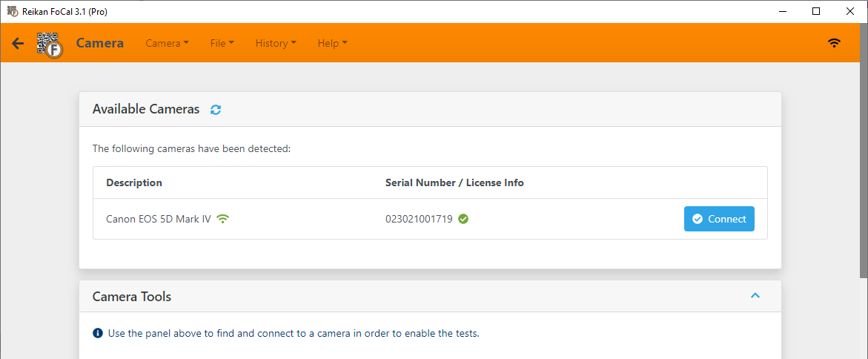Collapse the Camera Tools panel
Image resolution: width=868 pixels, height=359 pixels.
pos(755,296)
